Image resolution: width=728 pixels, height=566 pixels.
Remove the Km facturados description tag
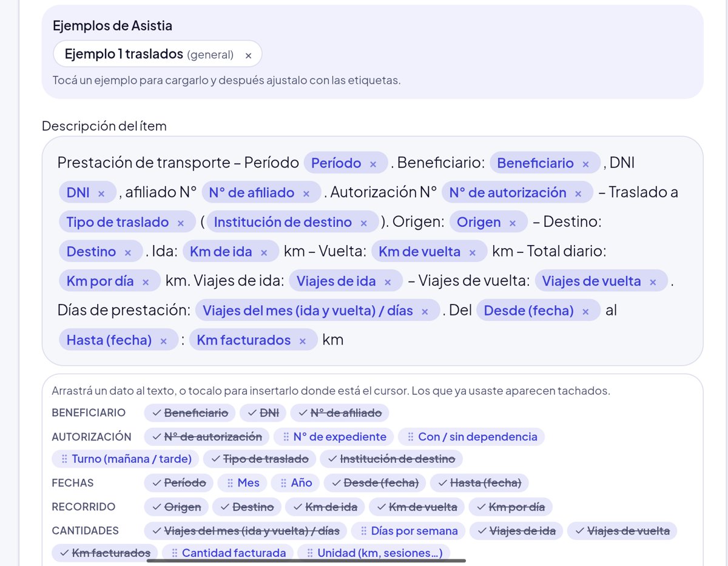pos(303,341)
